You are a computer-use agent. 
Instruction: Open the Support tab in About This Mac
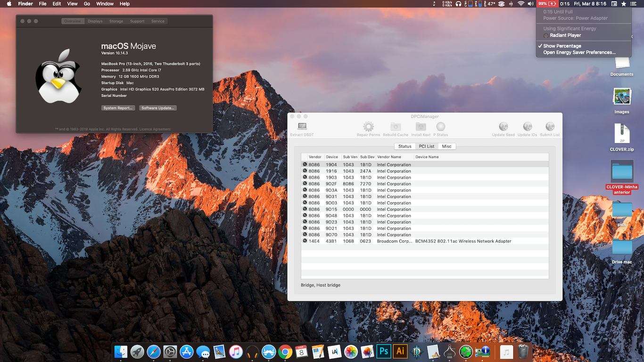click(x=137, y=21)
